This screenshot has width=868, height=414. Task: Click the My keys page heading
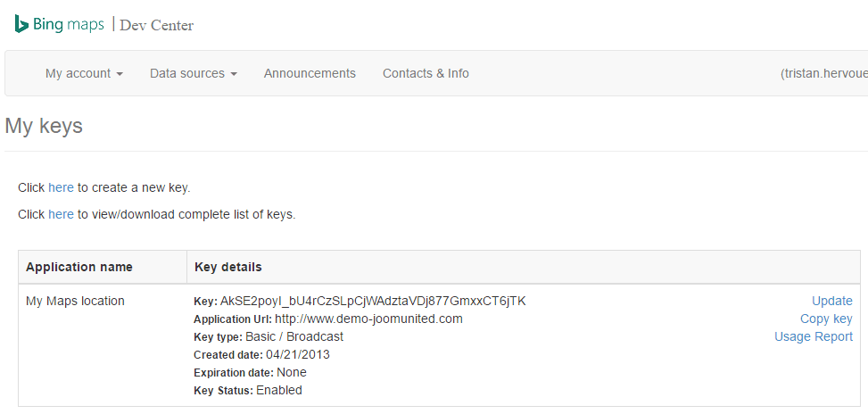44,126
